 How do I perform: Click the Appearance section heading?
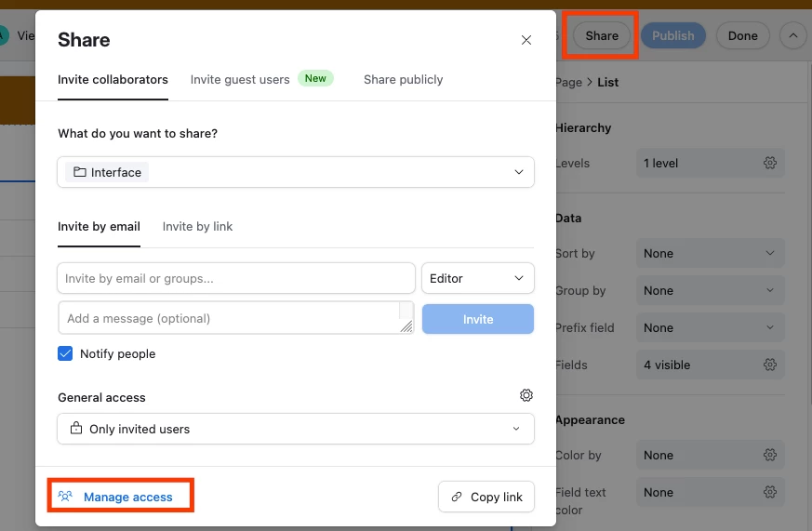pos(590,419)
